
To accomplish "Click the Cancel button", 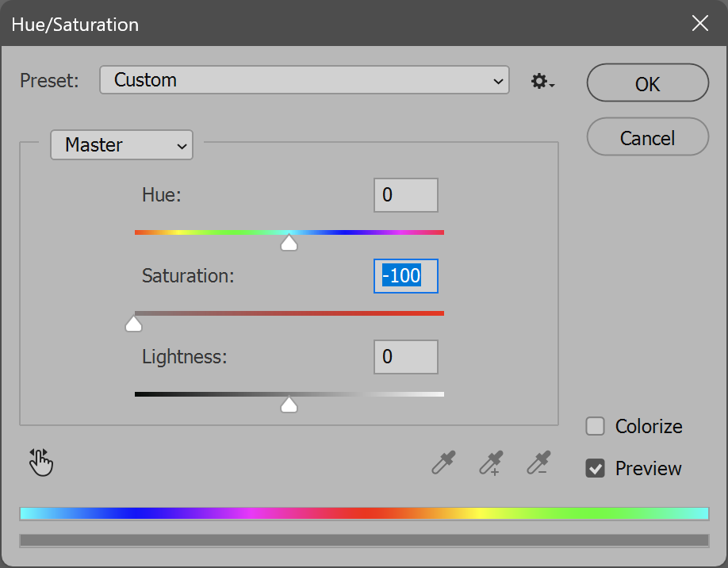I will click(648, 136).
